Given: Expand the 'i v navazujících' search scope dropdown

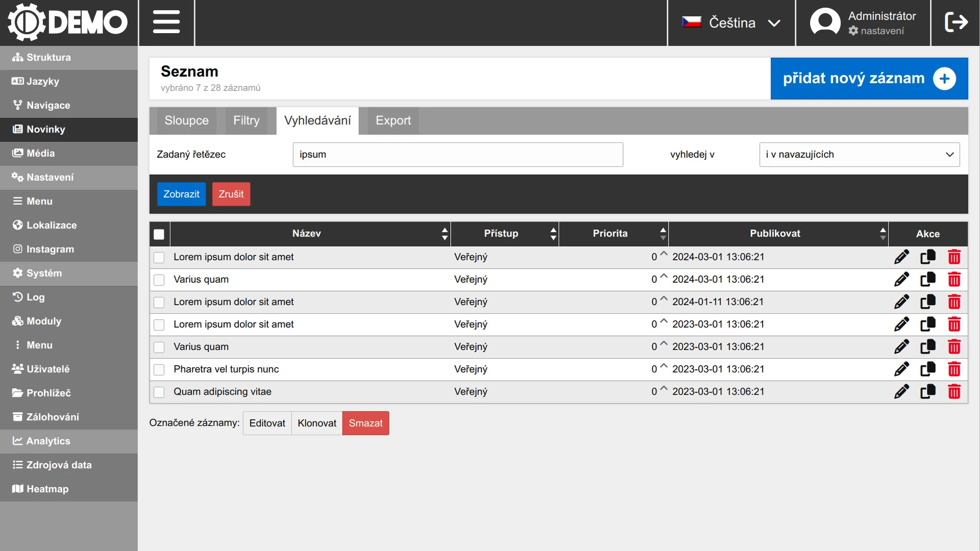Looking at the screenshot, I should click(859, 155).
